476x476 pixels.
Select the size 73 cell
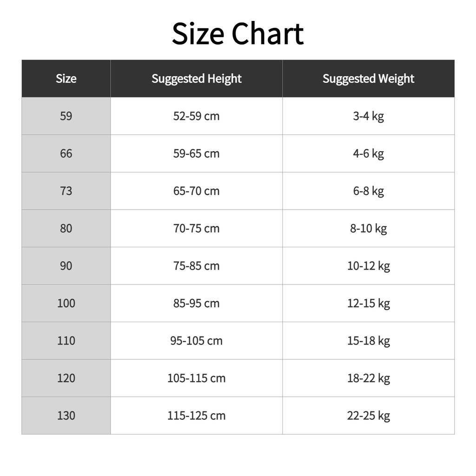point(66,191)
